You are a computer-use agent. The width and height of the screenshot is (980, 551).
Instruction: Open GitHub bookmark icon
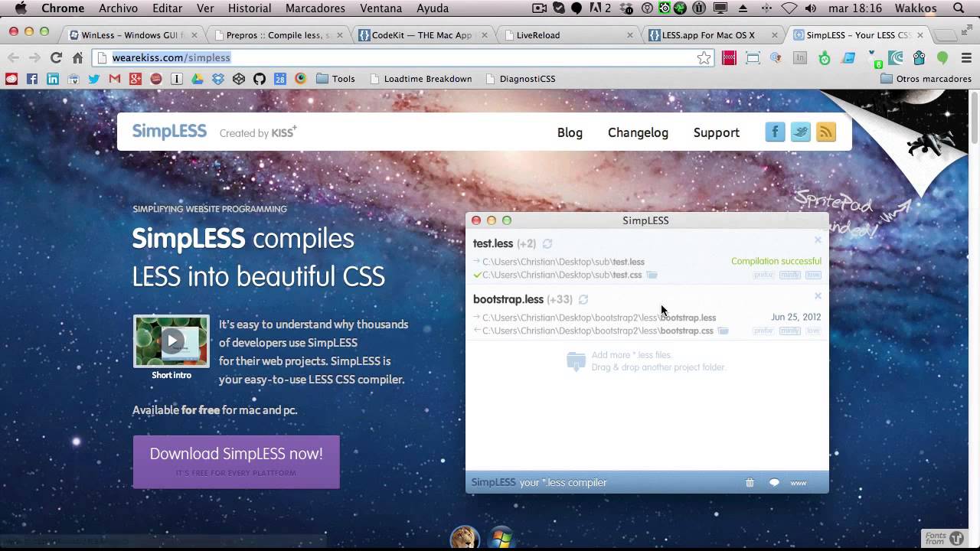260,79
